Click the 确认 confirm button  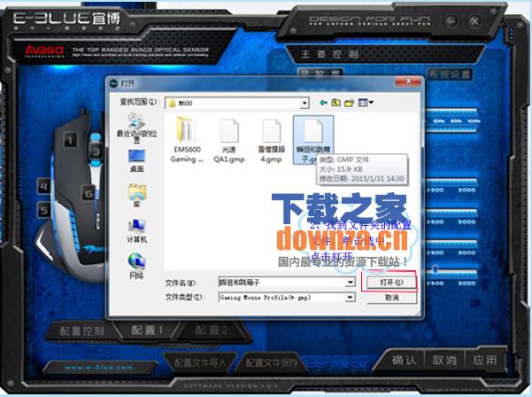point(404,360)
